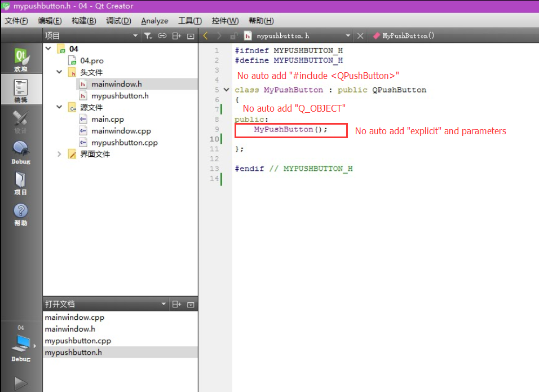Go back with the editor's left arrow

point(206,36)
